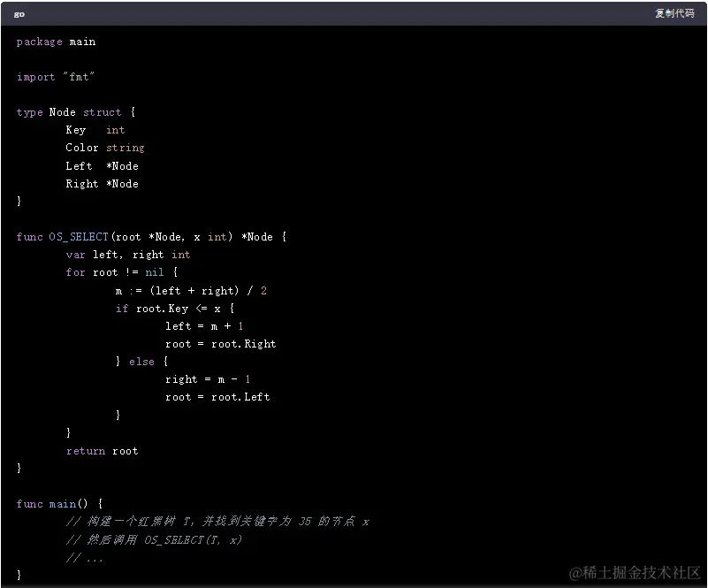Click the 'left = m + 1' line
Image resolution: width=708 pixels, height=588 pixels.
pyautogui.click(x=204, y=326)
